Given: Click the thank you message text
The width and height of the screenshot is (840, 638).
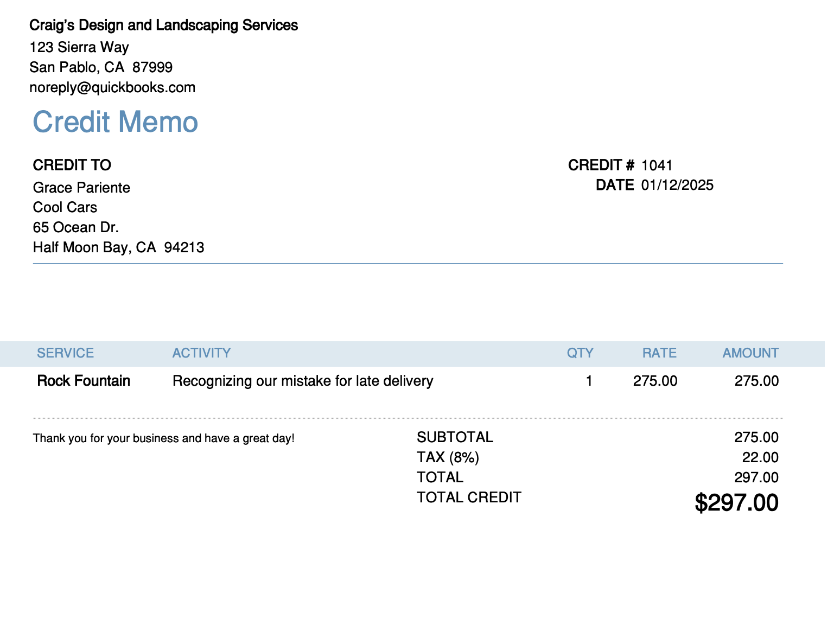Looking at the screenshot, I should point(163,438).
